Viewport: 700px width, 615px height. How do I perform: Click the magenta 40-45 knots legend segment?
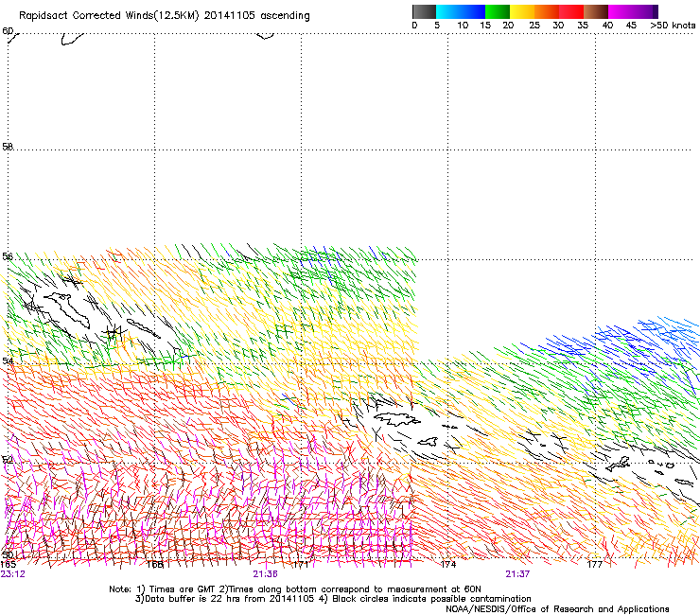[621, 11]
